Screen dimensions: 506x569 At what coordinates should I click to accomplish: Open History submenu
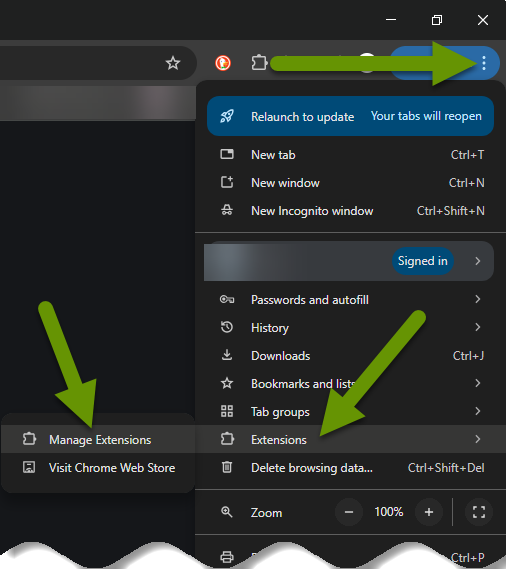pyautogui.click(x=350, y=328)
